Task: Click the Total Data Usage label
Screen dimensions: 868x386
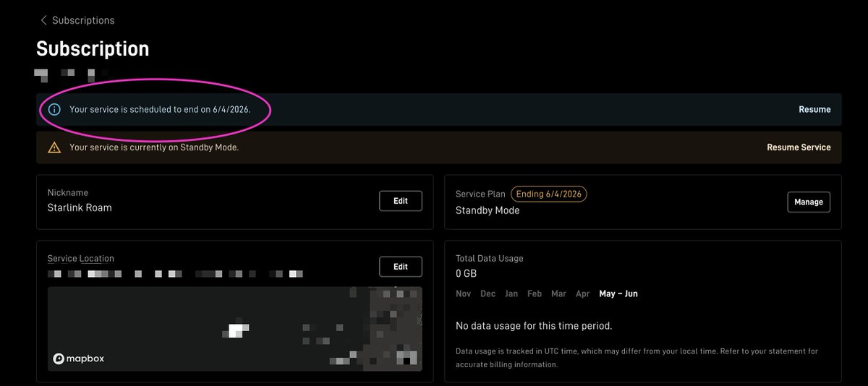Action: 490,259
